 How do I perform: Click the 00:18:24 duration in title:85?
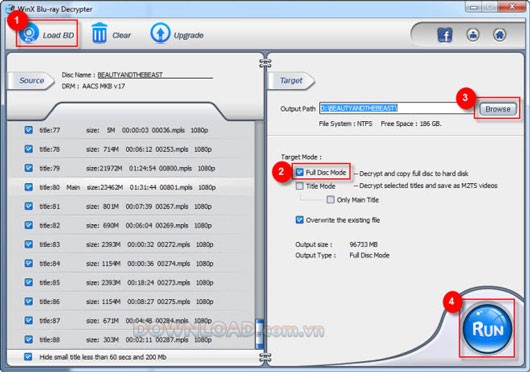pyautogui.click(x=141, y=282)
